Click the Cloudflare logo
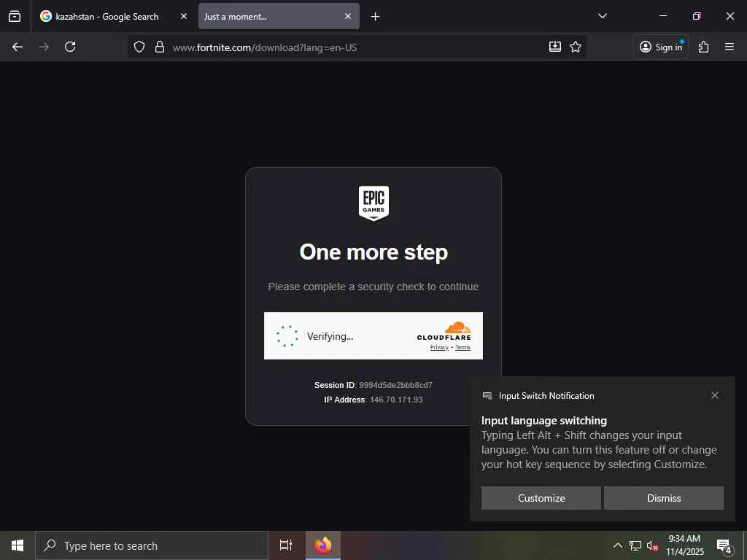 tap(444, 331)
